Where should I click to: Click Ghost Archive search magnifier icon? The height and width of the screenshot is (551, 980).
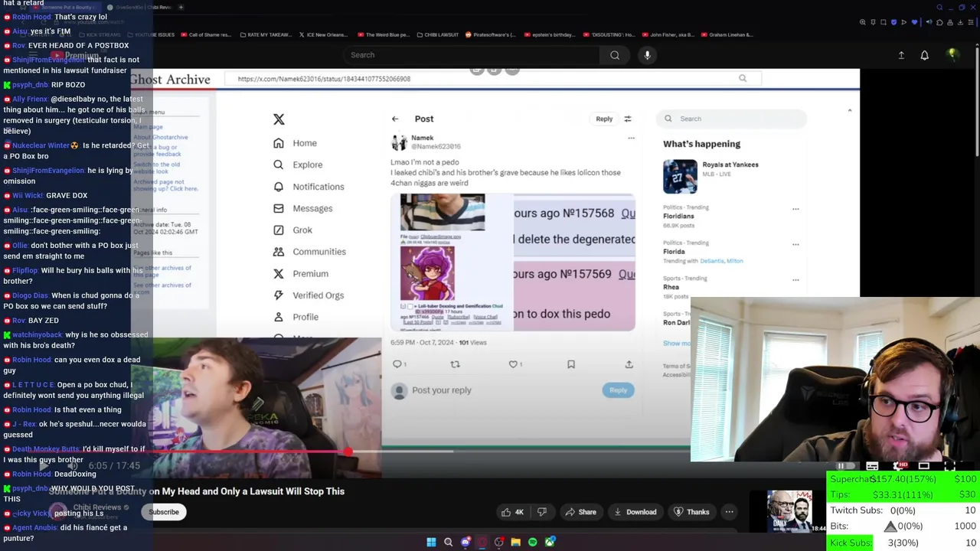(x=743, y=78)
